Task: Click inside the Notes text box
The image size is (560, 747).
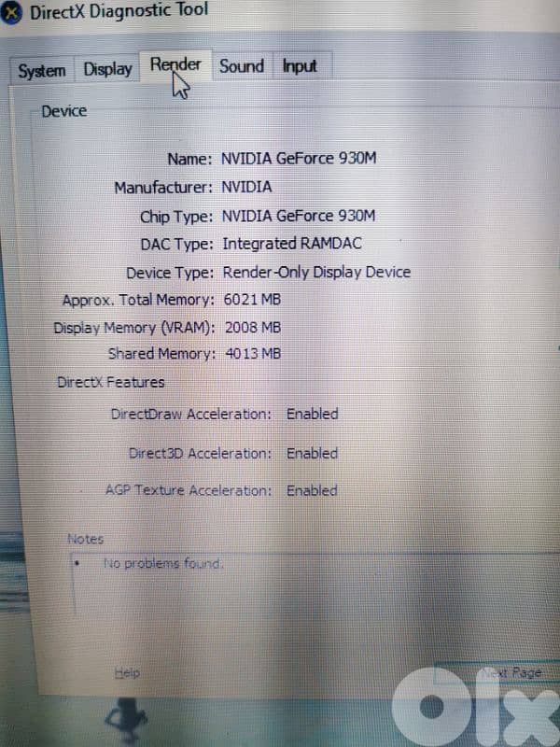Action: [280, 588]
